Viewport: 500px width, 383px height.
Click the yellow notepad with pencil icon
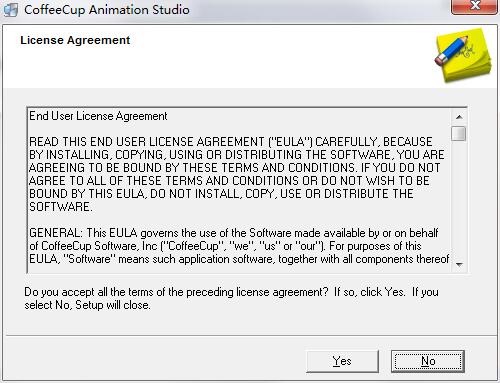pyautogui.click(x=463, y=54)
